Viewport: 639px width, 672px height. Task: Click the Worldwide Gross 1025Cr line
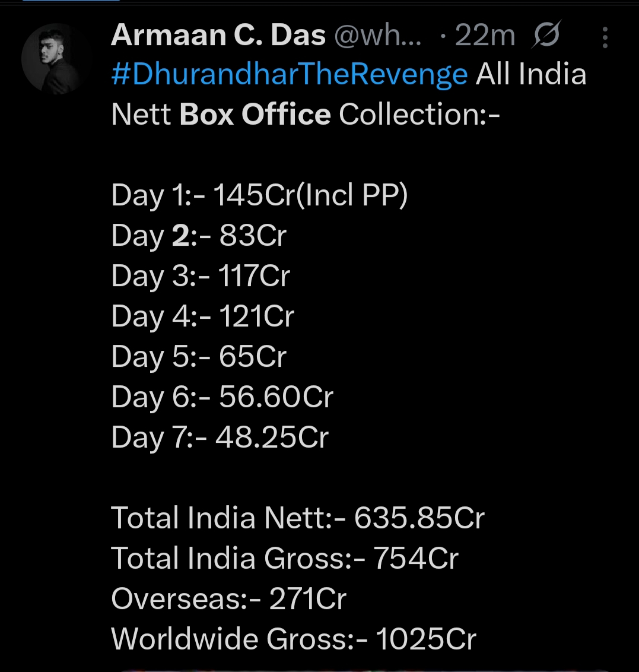(294, 639)
